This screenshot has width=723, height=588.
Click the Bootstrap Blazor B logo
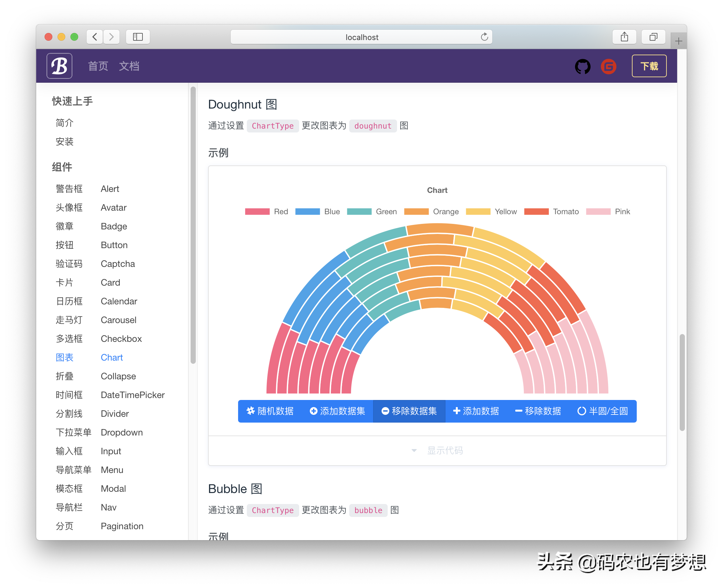pos(59,66)
